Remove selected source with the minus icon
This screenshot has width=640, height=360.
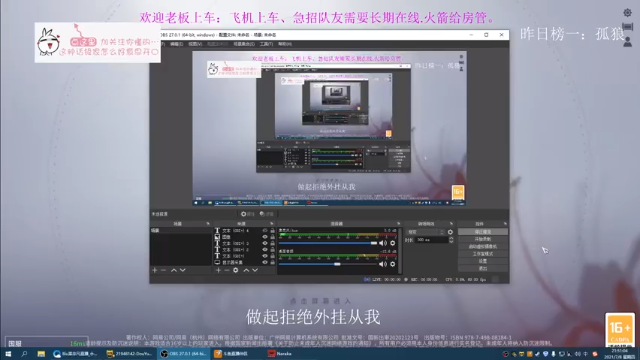tap(227, 270)
